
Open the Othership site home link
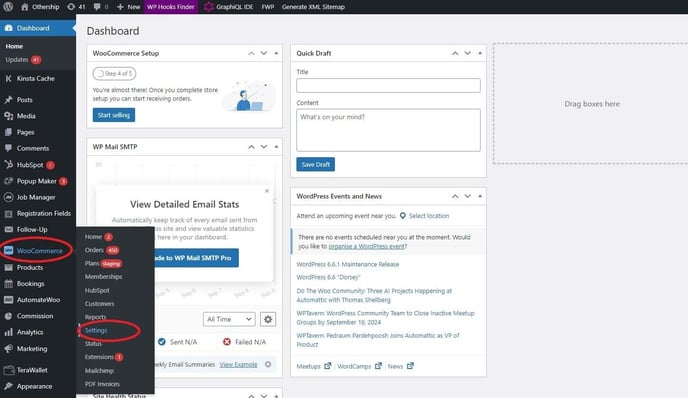[x=40, y=7]
